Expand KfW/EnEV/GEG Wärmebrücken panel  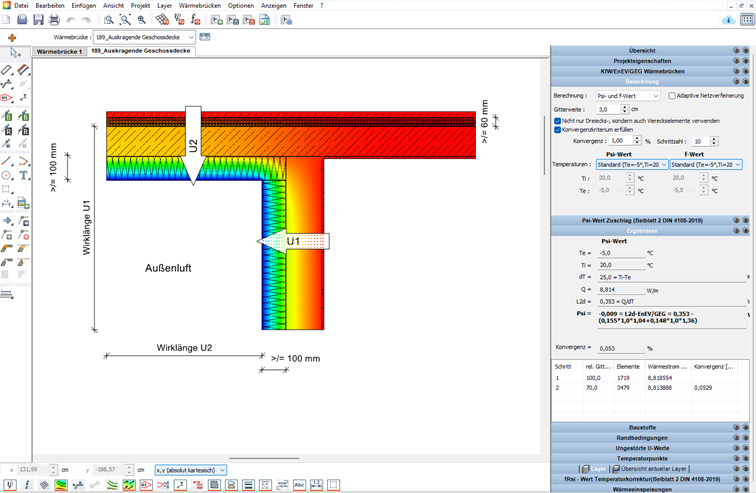650,71
